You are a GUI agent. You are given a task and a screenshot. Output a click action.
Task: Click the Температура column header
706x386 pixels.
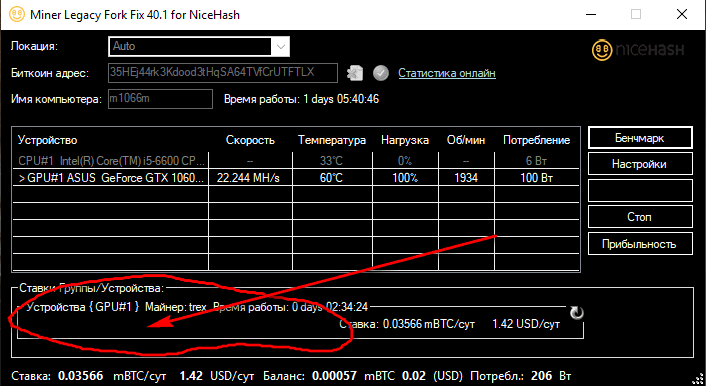click(x=332, y=140)
